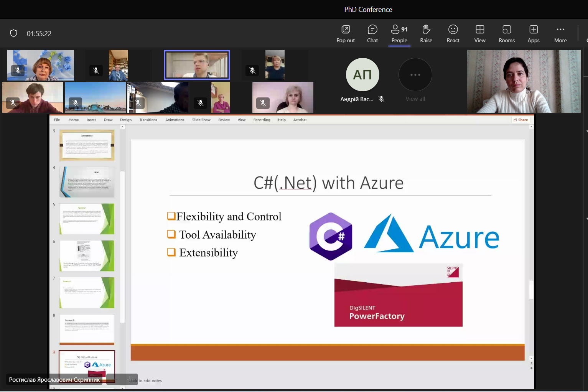Open the Slide Show ribbon tab

(201, 120)
